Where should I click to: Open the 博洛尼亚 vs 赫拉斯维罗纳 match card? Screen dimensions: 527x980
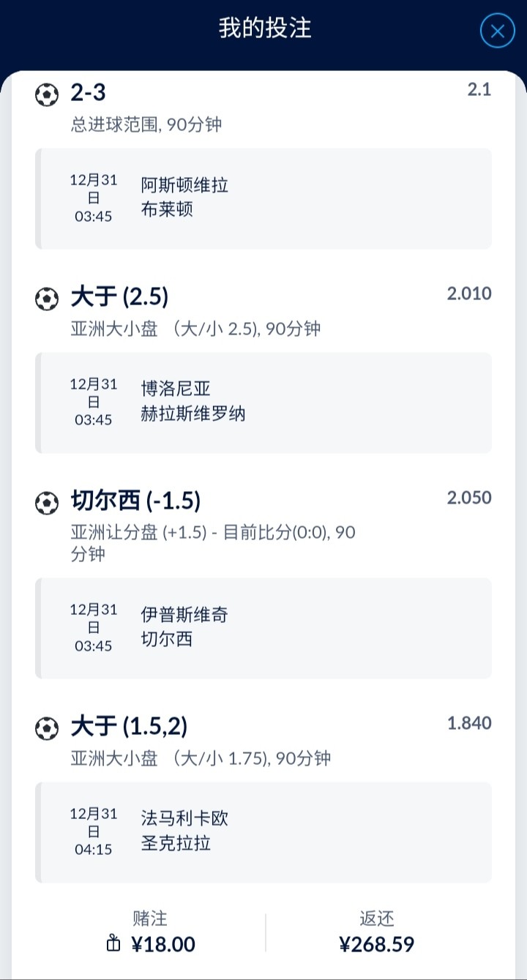coord(263,403)
